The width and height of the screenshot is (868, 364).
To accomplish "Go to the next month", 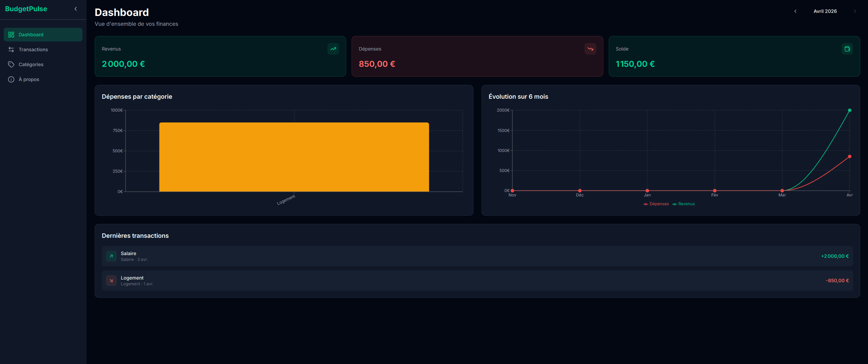I will pyautogui.click(x=855, y=11).
